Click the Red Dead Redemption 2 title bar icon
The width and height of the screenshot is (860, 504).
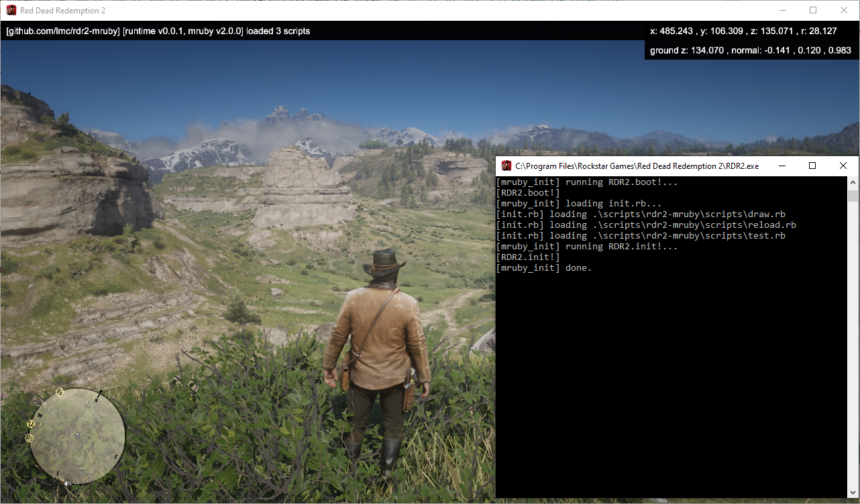[11, 10]
